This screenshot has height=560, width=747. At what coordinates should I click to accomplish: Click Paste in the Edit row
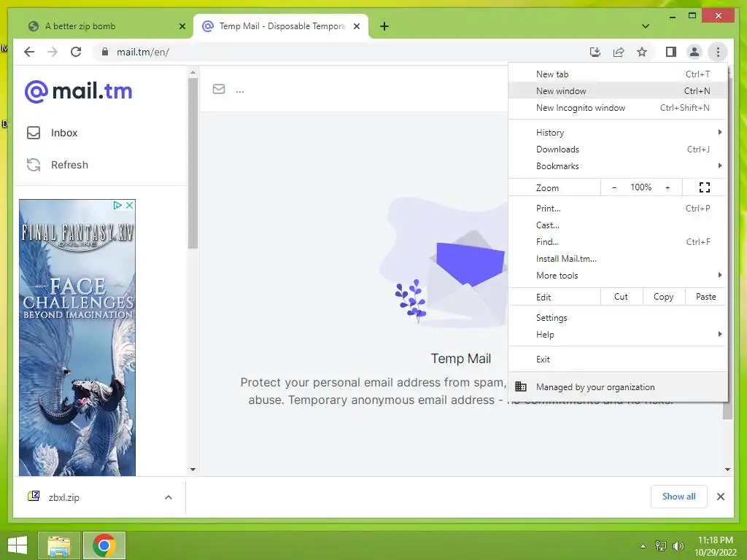pyautogui.click(x=706, y=297)
